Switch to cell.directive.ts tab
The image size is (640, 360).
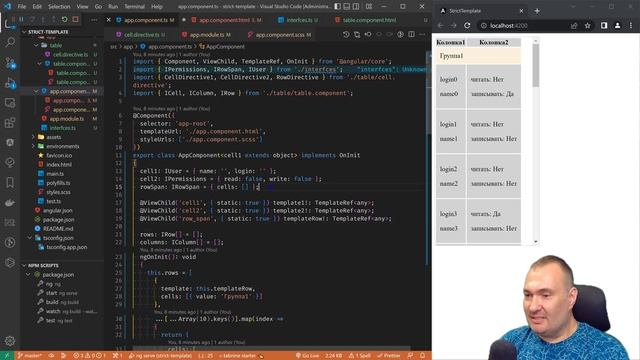point(141,35)
